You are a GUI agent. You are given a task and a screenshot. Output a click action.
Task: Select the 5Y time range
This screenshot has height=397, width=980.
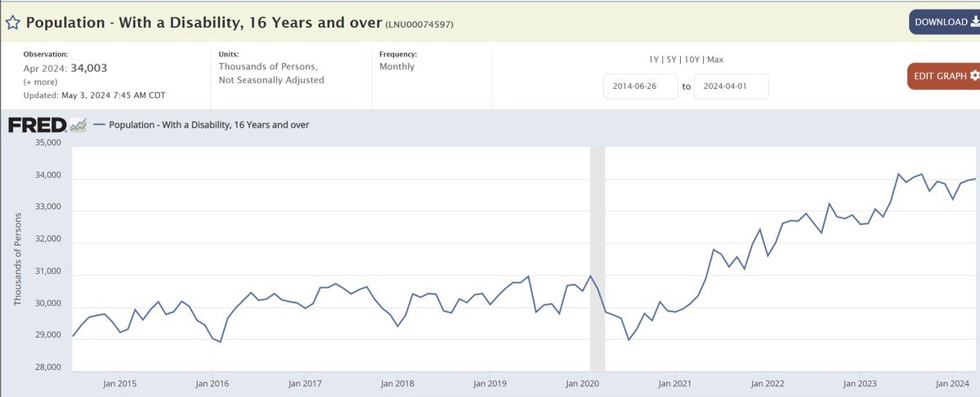pos(672,60)
